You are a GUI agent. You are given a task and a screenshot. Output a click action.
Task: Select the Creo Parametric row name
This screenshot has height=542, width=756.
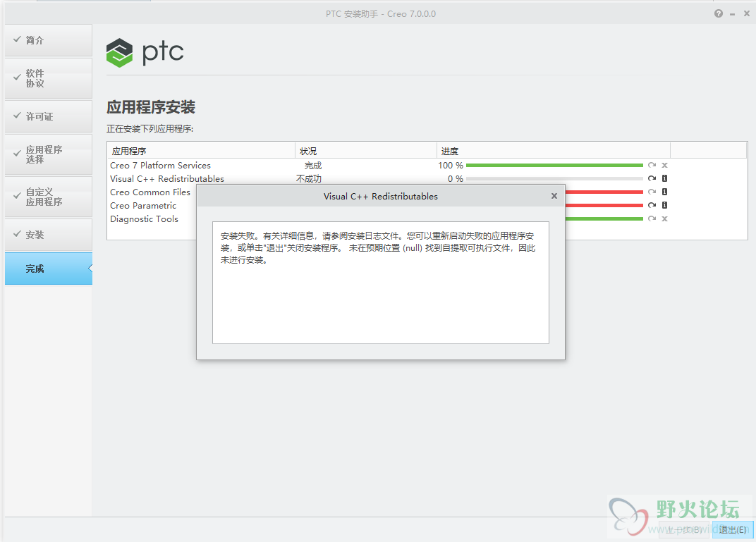click(143, 206)
